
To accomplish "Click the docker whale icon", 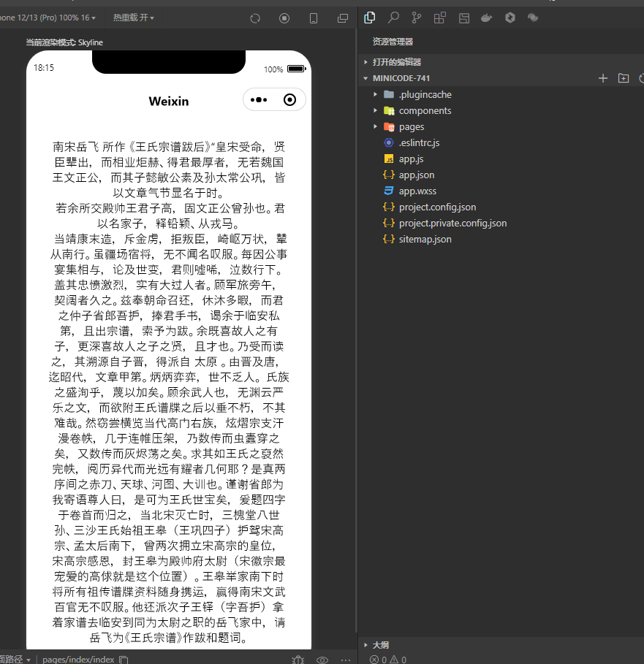I will (x=486, y=18).
